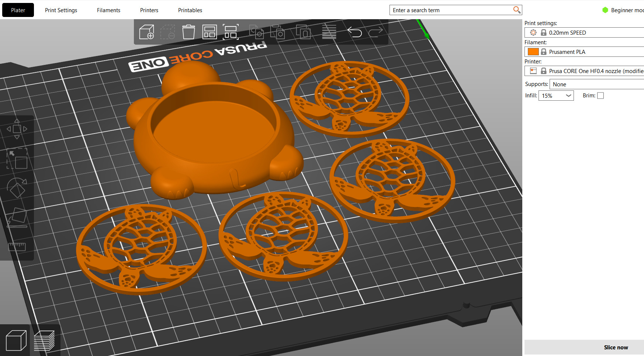Click the orange filament color swatch

pyautogui.click(x=533, y=52)
